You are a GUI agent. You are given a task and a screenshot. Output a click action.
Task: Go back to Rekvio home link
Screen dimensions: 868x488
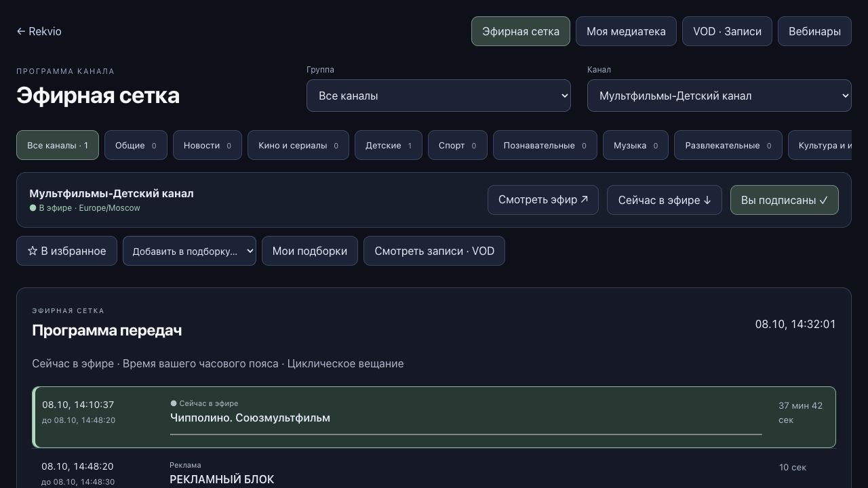[x=39, y=31]
